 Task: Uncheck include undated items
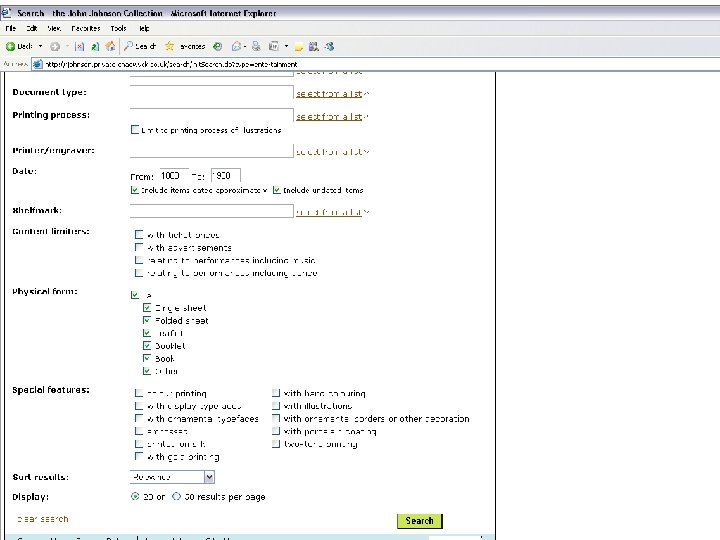tap(276, 190)
